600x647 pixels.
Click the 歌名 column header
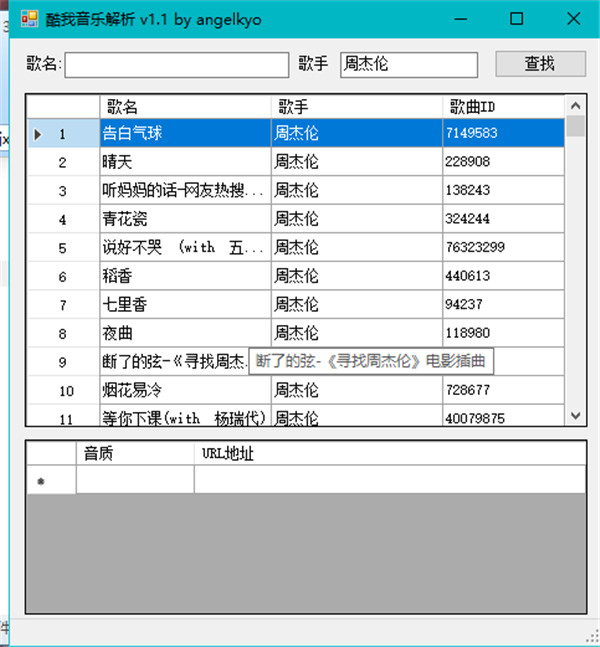tap(185, 107)
